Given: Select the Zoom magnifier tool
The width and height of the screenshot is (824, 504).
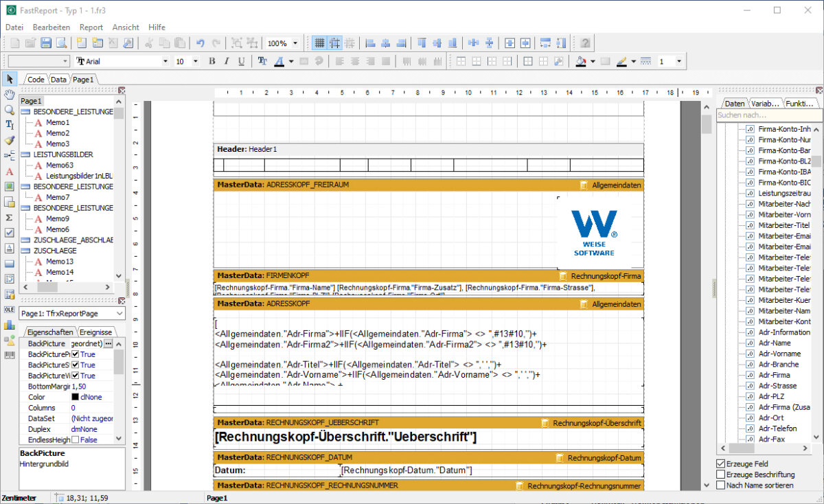Looking at the screenshot, I should click(x=10, y=110).
